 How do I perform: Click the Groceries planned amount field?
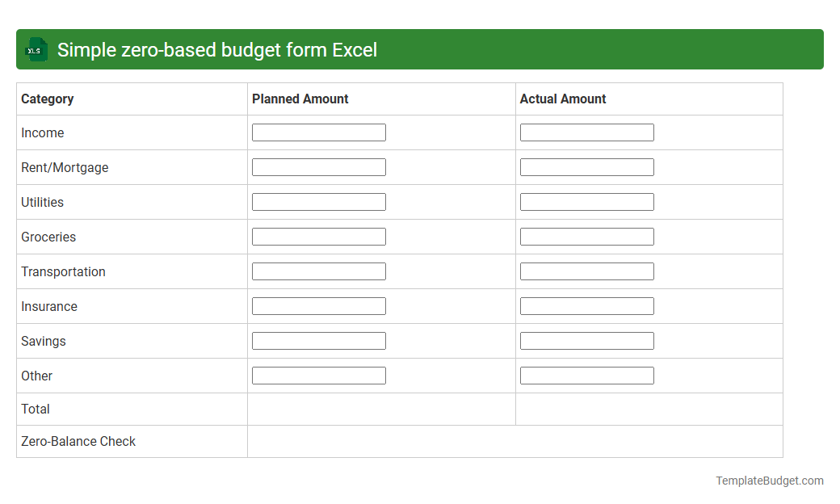[318, 236]
